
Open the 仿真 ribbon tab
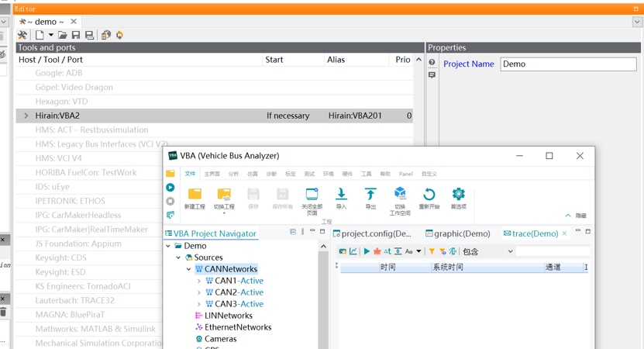coord(253,174)
